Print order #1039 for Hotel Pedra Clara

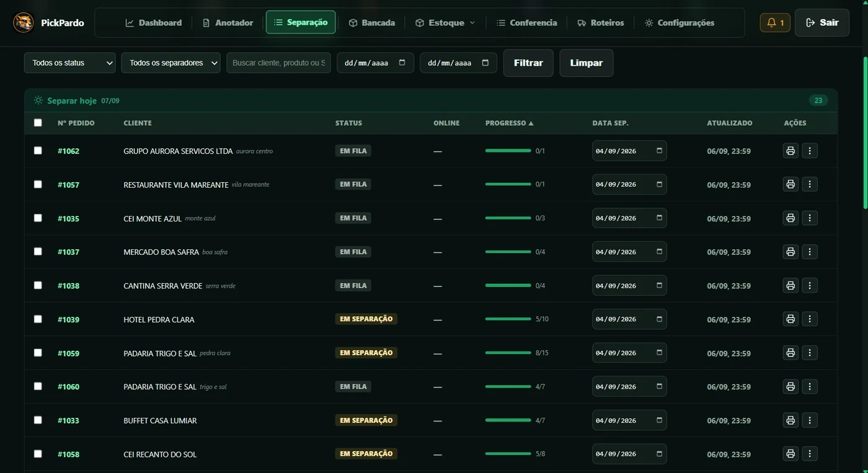(790, 319)
